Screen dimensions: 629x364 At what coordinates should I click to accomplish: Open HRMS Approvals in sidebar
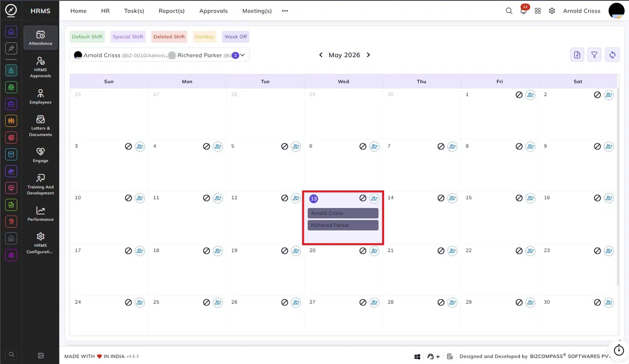[41, 67]
